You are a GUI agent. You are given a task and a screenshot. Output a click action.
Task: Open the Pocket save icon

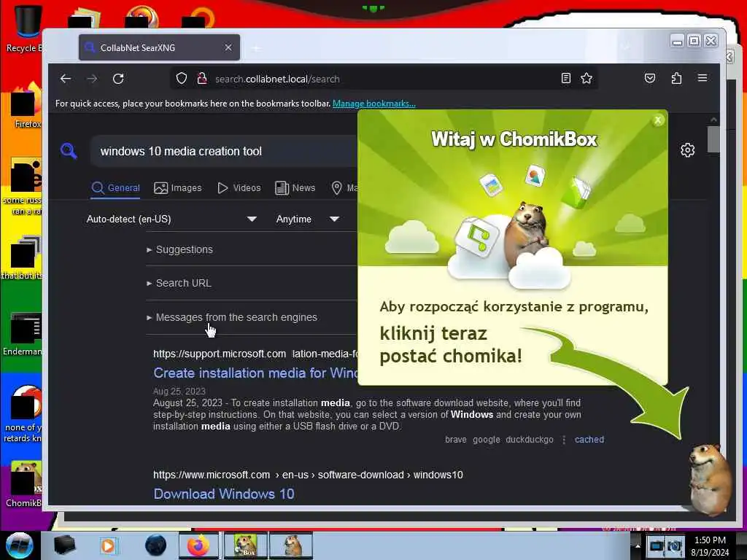point(650,78)
